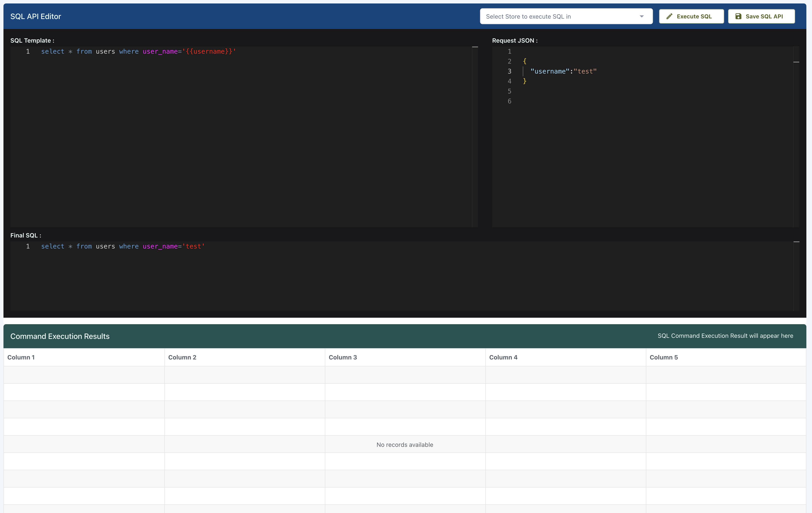Click line 6 in Request JSON editor
Screen dimensions: 812x513
tap(510, 101)
